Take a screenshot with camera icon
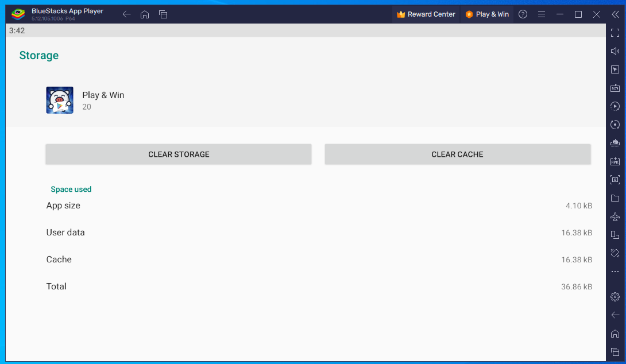This screenshot has width=626, height=364. click(x=615, y=180)
